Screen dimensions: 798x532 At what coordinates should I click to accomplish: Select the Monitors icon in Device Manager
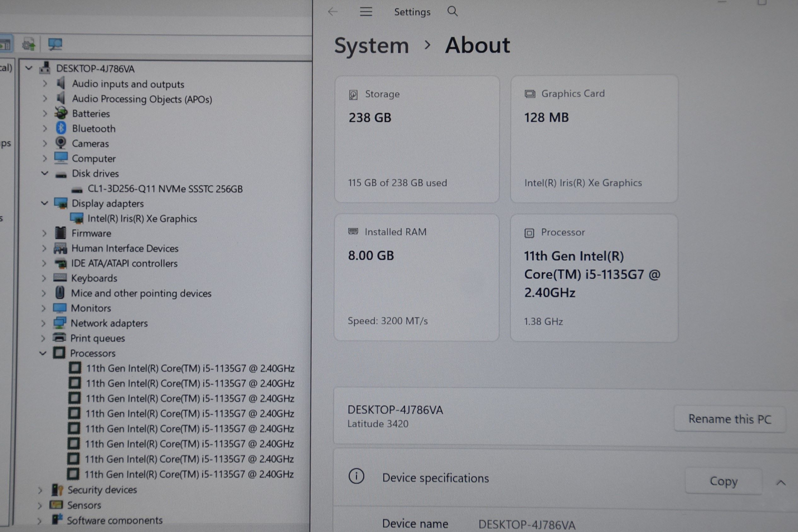(60, 307)
